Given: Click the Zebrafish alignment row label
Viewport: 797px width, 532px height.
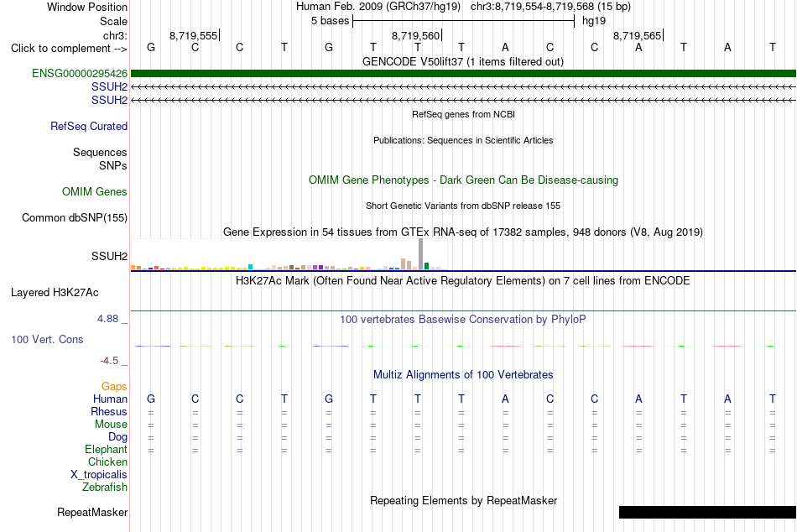Looking at the screenshot, I should pos(105,487).
